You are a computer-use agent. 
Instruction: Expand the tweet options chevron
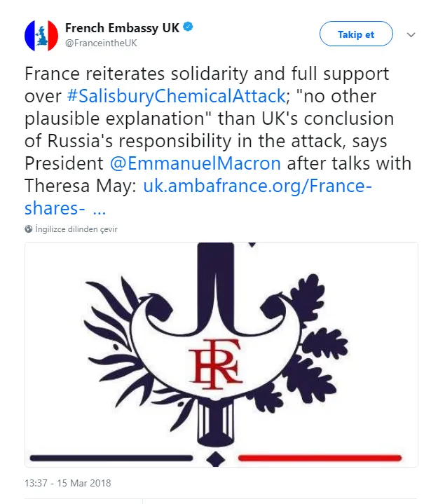coord(411,34)
